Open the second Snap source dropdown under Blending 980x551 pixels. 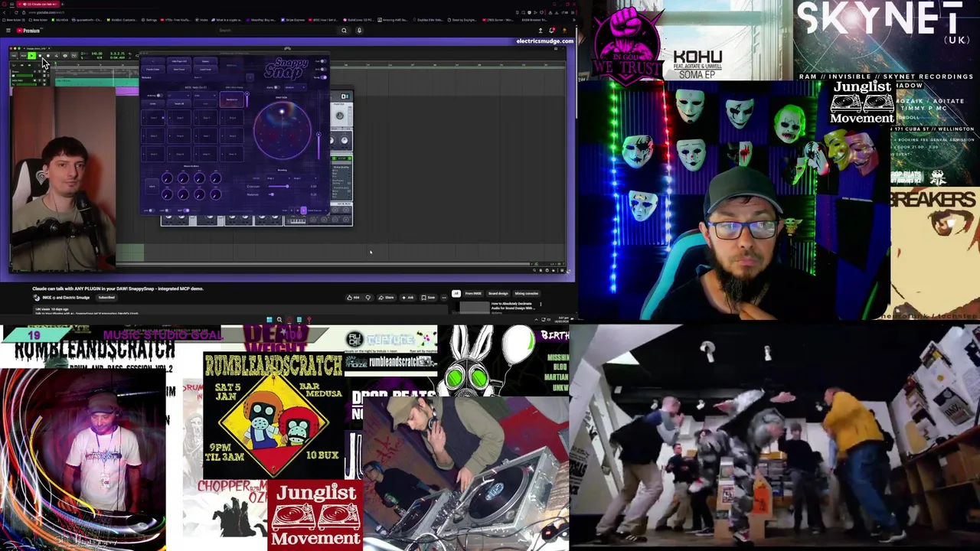tap(305, 178)
